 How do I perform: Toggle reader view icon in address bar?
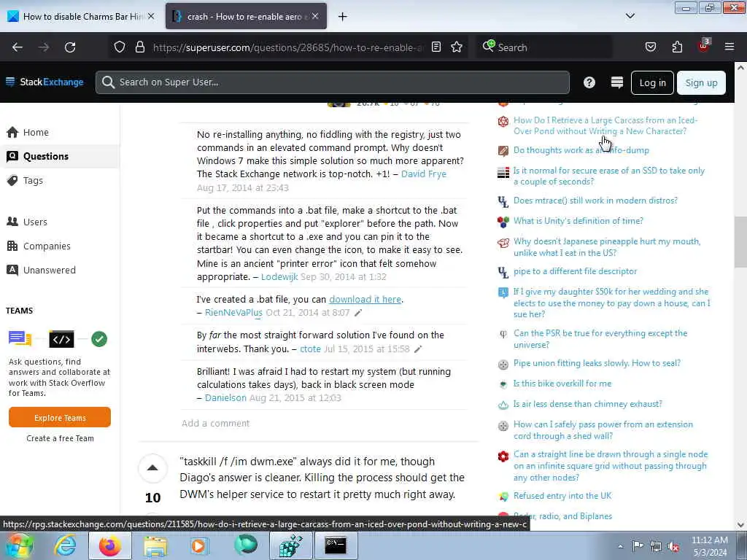pyautogui.click(x=436, y=47)
